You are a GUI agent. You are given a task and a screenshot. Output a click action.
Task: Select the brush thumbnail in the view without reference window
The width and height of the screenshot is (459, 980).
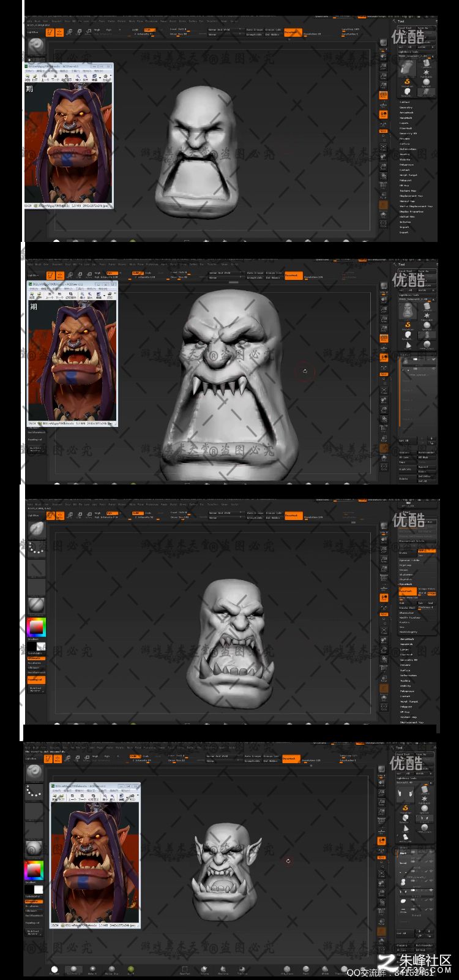(37, 530)
